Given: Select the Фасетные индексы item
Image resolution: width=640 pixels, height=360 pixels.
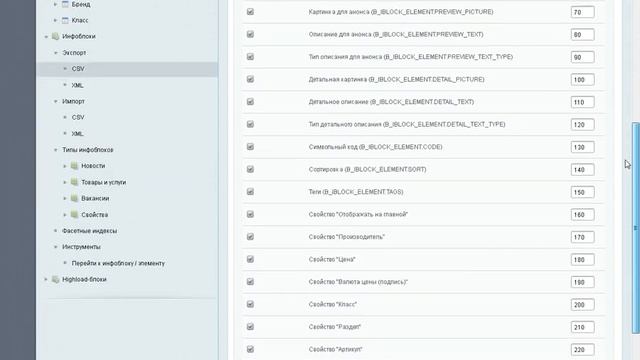Looking at the screenshot, I should pos(89,231).
